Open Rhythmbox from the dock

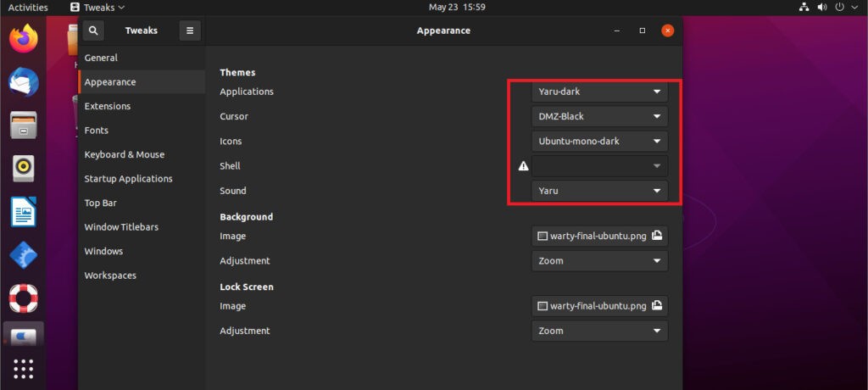(x=23, y=169)
